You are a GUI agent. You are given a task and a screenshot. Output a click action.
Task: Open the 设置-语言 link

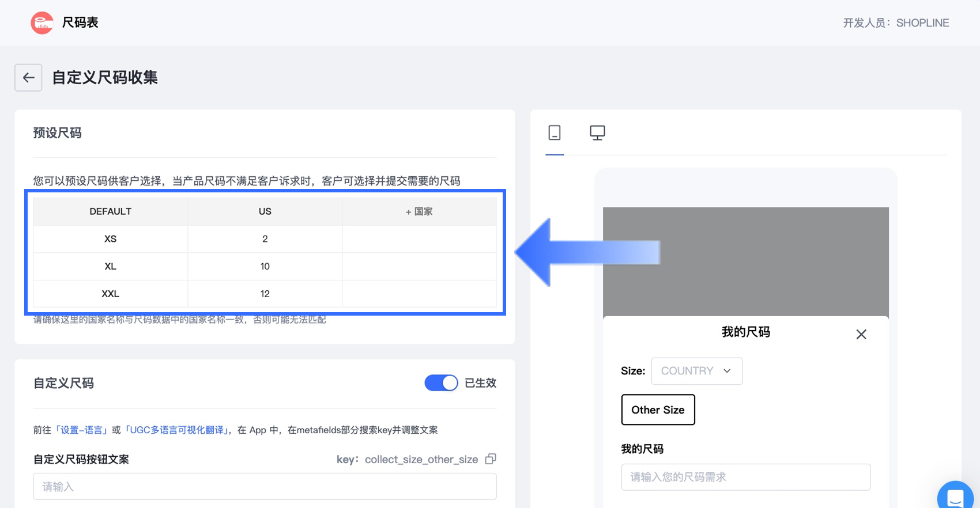(x=81, y=430)
